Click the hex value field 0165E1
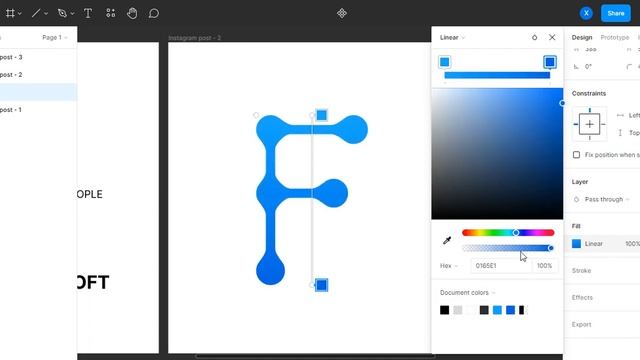640x360 pixels. (x=501, y=266)
